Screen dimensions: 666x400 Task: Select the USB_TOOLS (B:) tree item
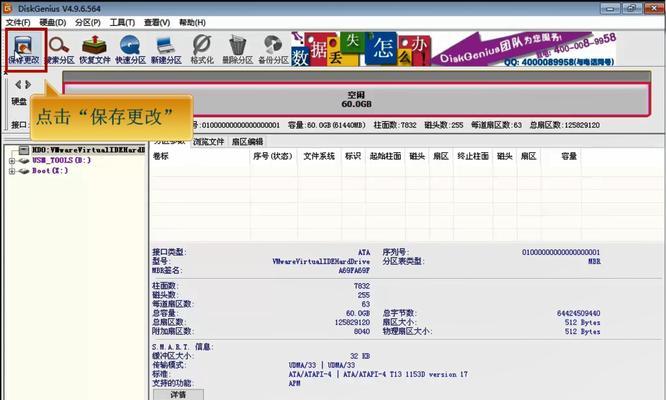tap(61, 161)
